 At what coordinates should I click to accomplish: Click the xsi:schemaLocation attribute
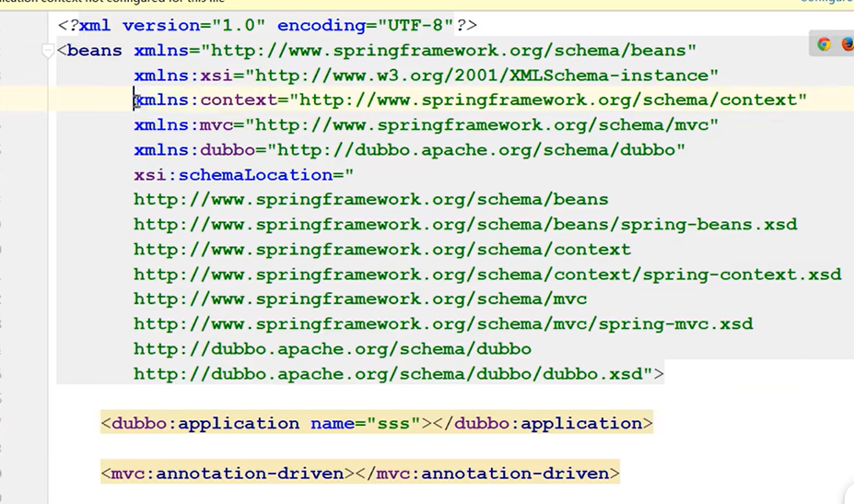(243, 175)
